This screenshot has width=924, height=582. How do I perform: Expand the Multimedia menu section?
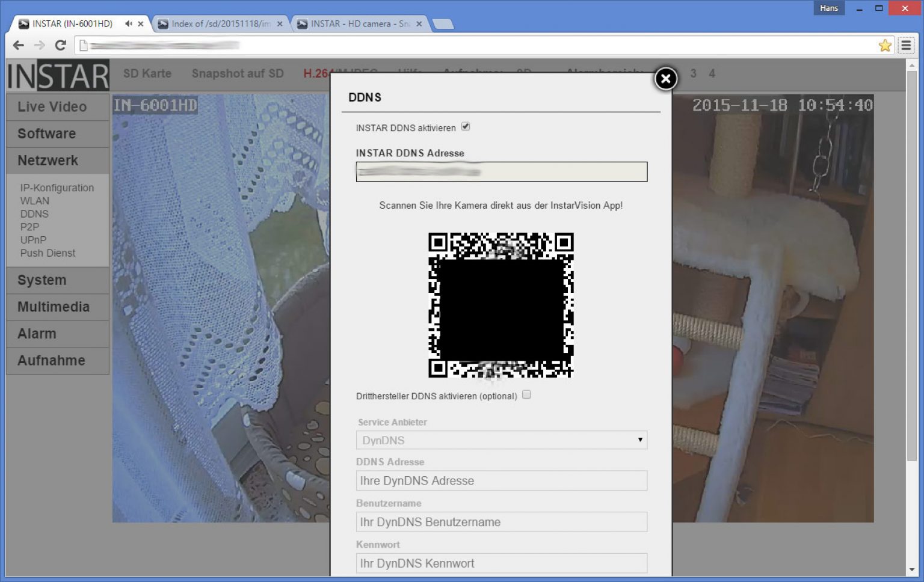tap(58, 307)
